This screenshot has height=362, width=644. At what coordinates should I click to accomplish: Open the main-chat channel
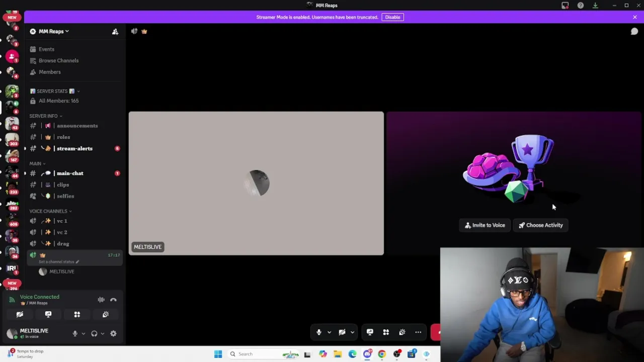point(74,173)
